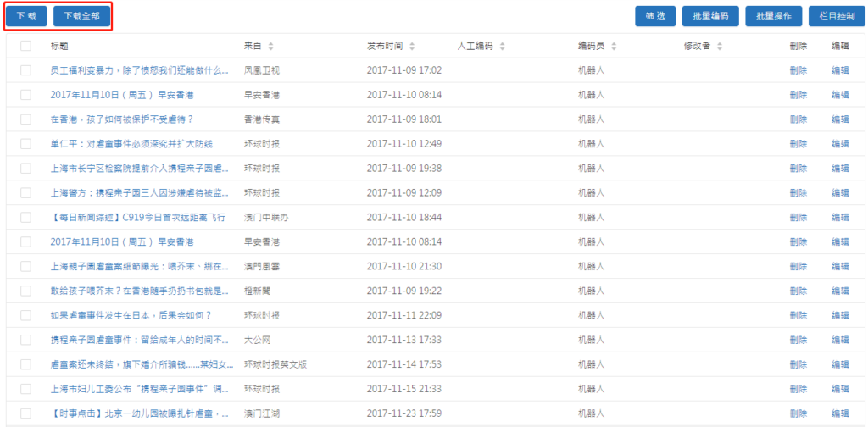
Task: Delete the 员工福利变暴力 row
Action: click(x=798, y=70)
